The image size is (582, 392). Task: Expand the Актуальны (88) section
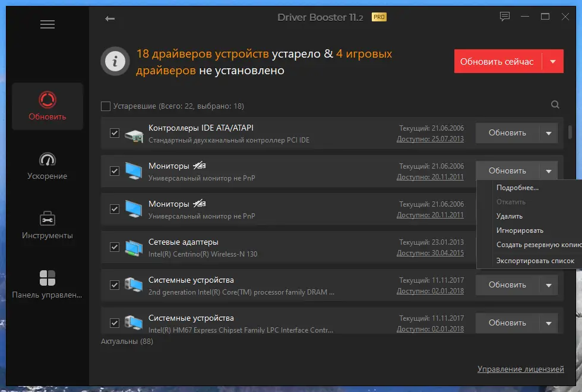(x=127, y=341)
